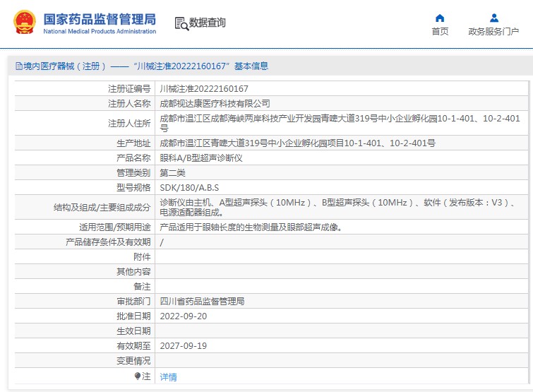The width and height of the screenshot is (533, 392).
Task: Click the 产品储存条件及有效期 label
Action: click(108, 242)
